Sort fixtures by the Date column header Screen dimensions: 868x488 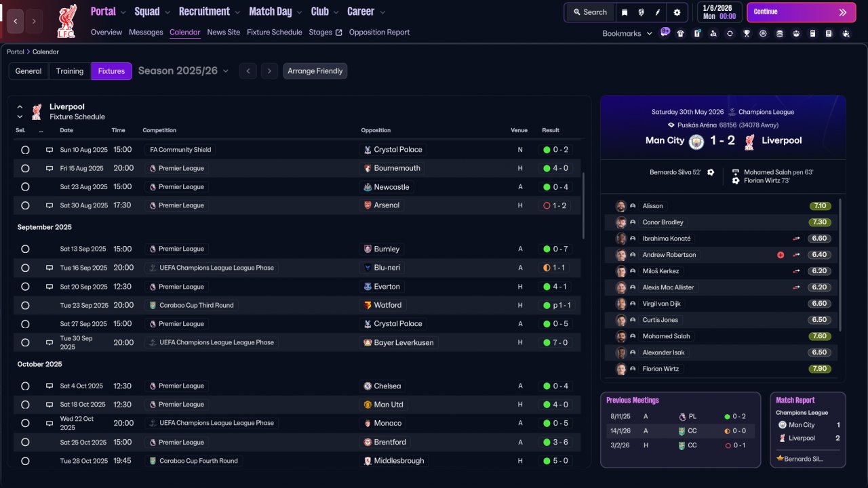tap(66, 130)
